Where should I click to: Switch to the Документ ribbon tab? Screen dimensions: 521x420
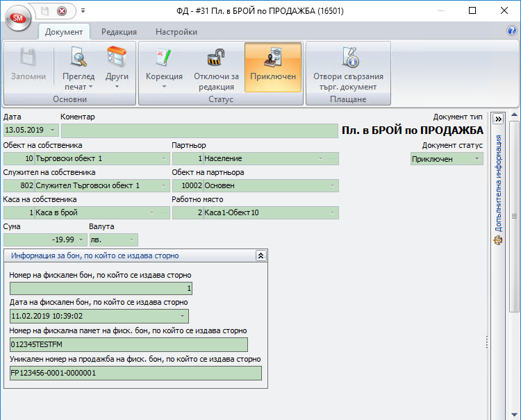point(64,32)
